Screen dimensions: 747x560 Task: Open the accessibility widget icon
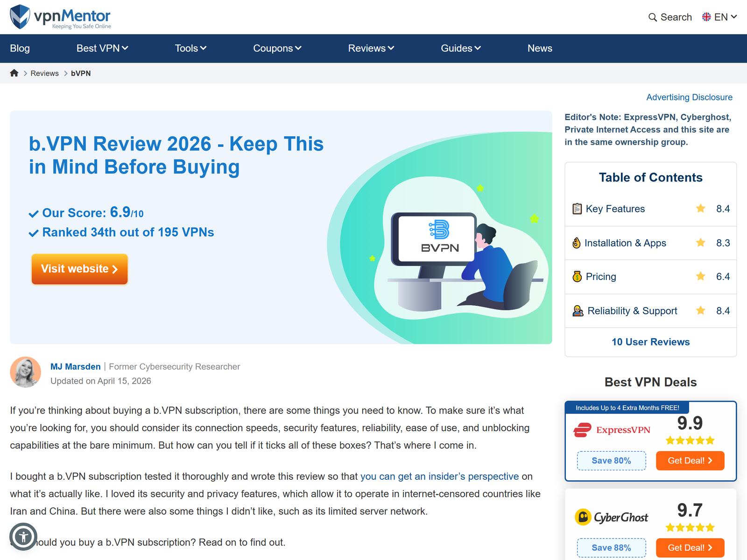23,537
